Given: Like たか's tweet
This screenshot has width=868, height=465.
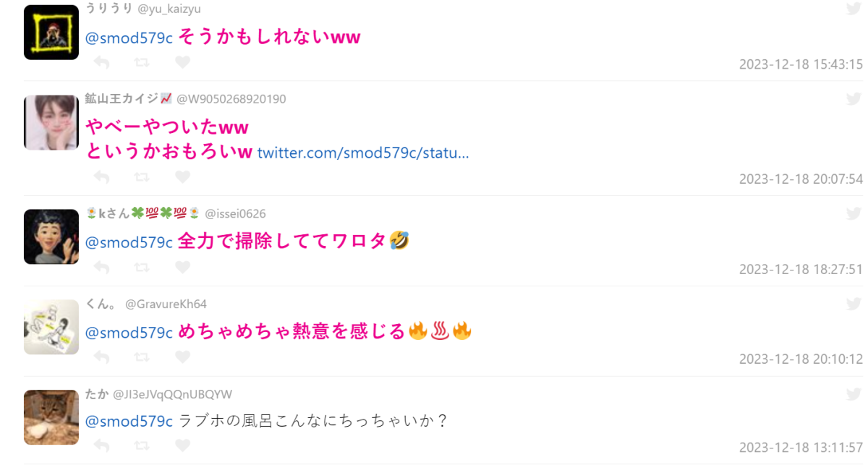Looking at the screenshot, I should click(x=182, y=445).
